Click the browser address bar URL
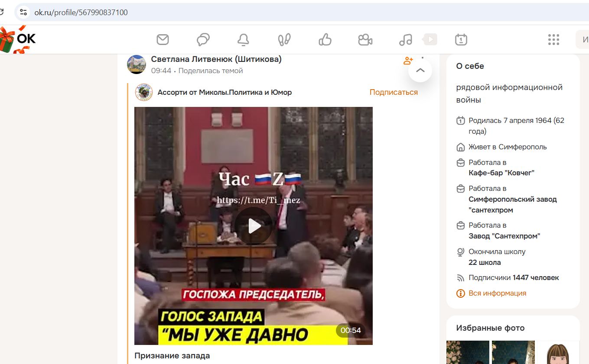 [x=81, y=13]
